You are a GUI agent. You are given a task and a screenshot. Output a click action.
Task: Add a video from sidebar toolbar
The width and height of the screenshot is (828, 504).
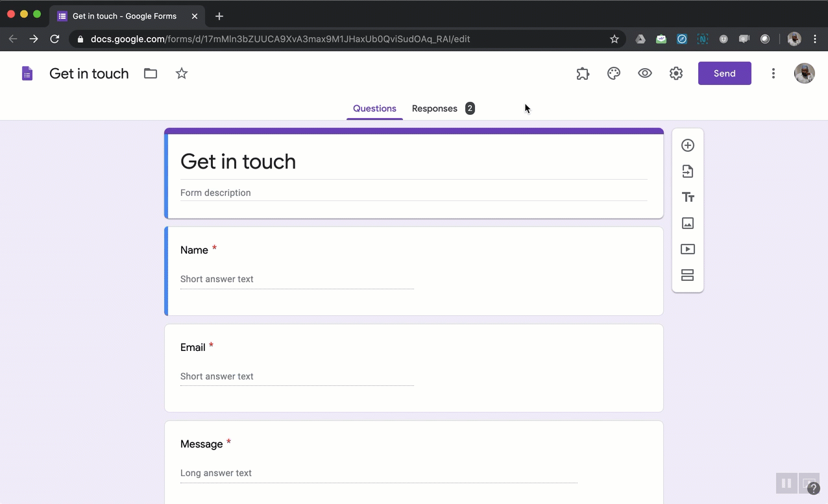(687, 249)
